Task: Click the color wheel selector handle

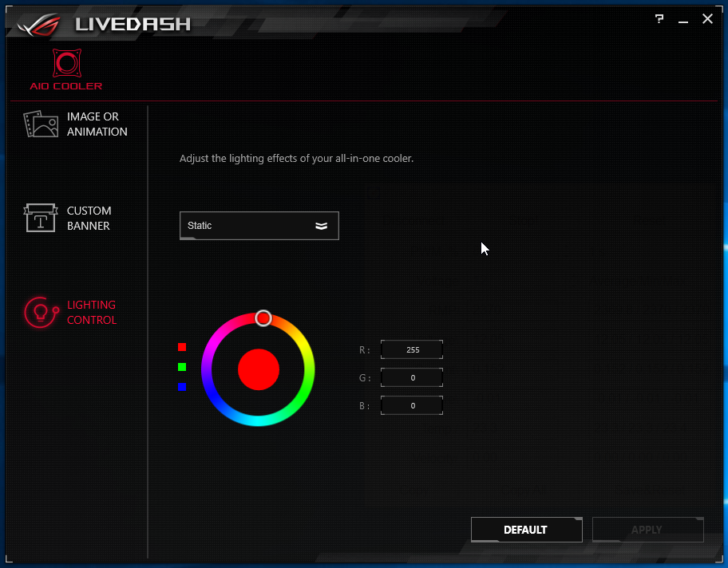Action: (263, 318)
